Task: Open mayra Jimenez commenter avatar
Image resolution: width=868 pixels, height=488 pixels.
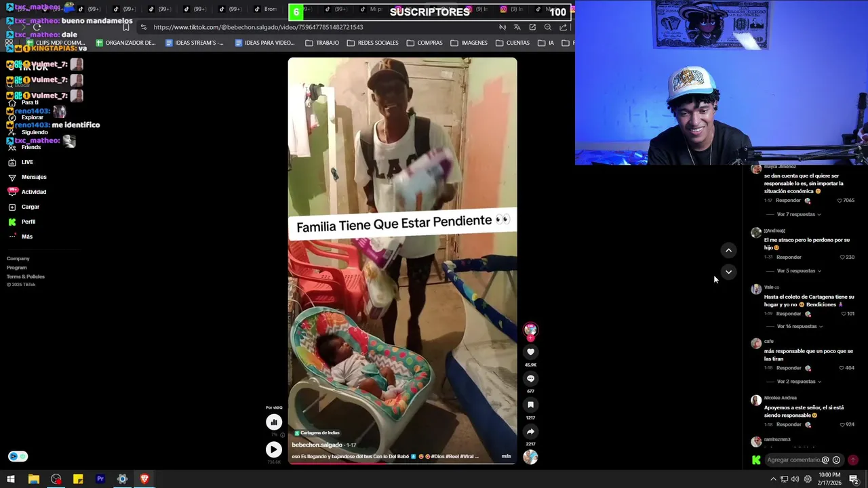Action: (756, 169)
